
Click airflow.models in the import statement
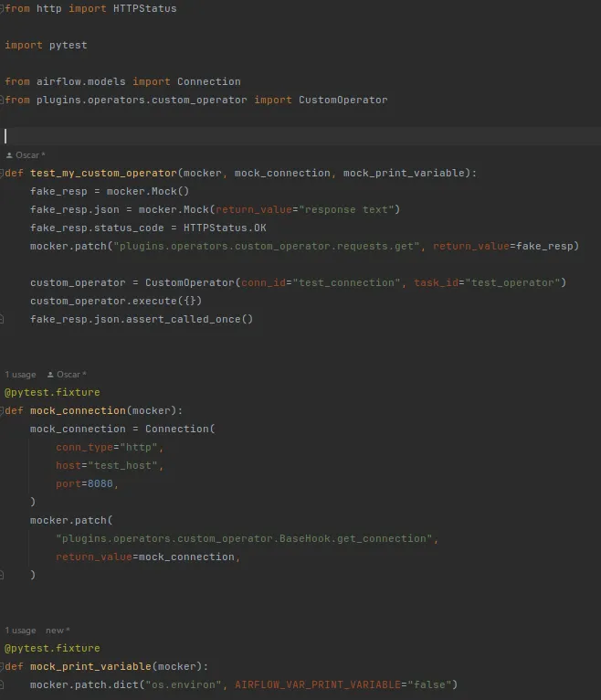80,81
